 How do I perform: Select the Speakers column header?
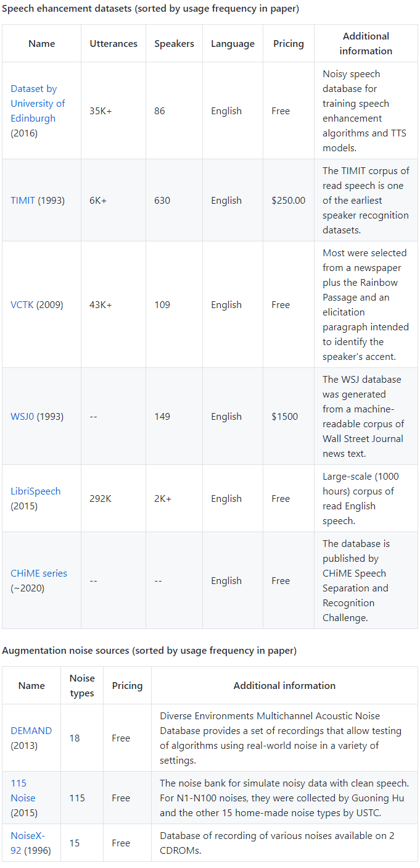tap(174, 44)
